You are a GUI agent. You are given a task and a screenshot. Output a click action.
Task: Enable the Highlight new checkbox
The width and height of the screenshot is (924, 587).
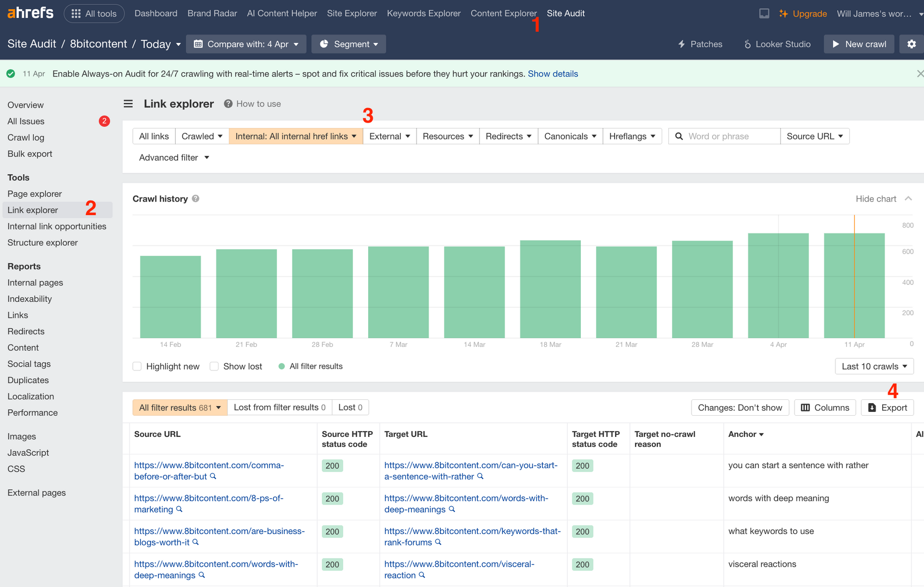(x=137, y=367)
